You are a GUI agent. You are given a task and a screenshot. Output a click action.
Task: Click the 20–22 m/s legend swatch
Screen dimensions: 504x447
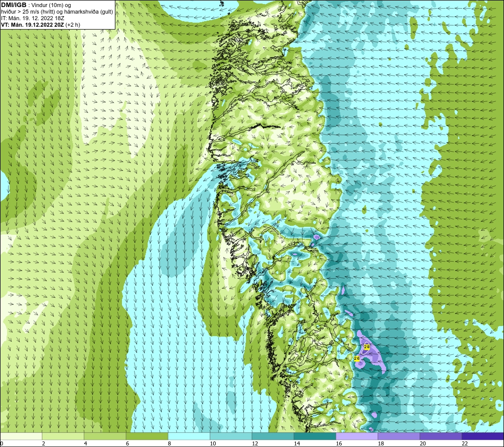(440, 436)
